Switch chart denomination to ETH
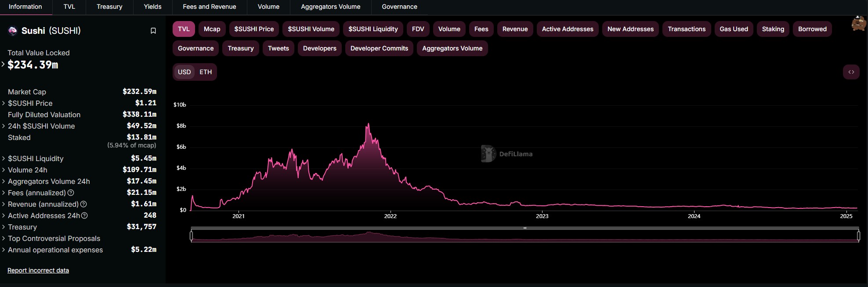This screenshot has height=287, width=868. (206, 72)
